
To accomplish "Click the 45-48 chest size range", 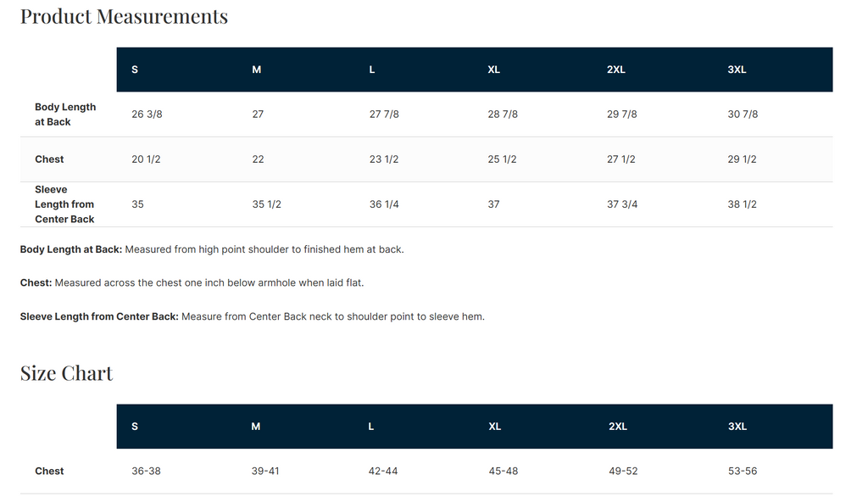I will tap(504, 471).
